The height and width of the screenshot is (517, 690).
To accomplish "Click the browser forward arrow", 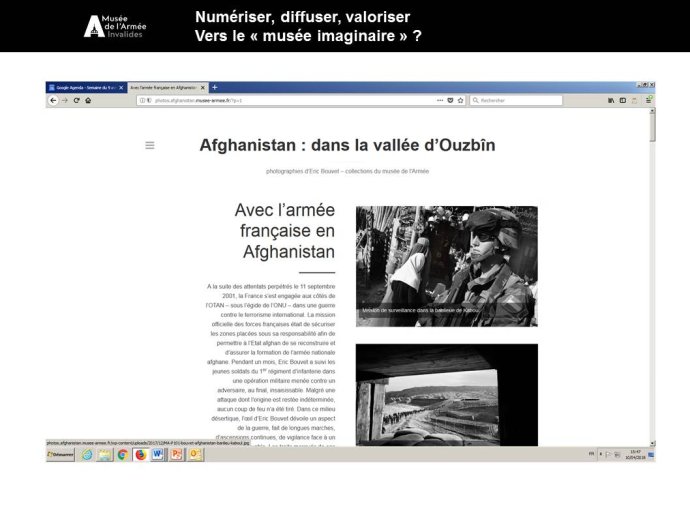I will click(x=65, y=100).
